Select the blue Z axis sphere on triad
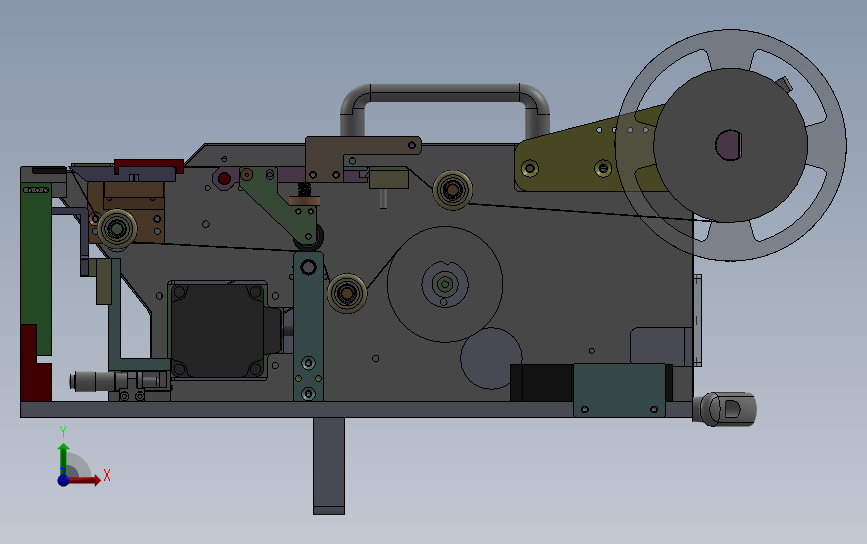The height and width of the screenshot is (544, 867). [63, 480]
